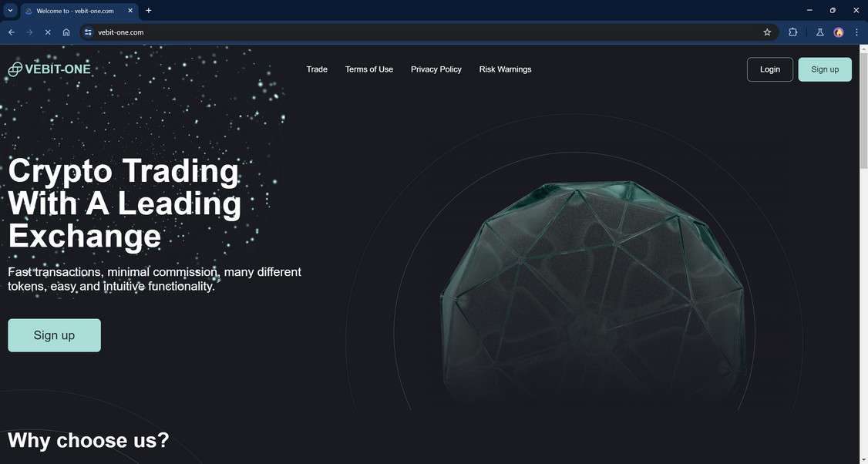The height and width of the screenshot is (464, 868).
Task: Stop page loading with the X icon
Action: click(x=48, y=32)
